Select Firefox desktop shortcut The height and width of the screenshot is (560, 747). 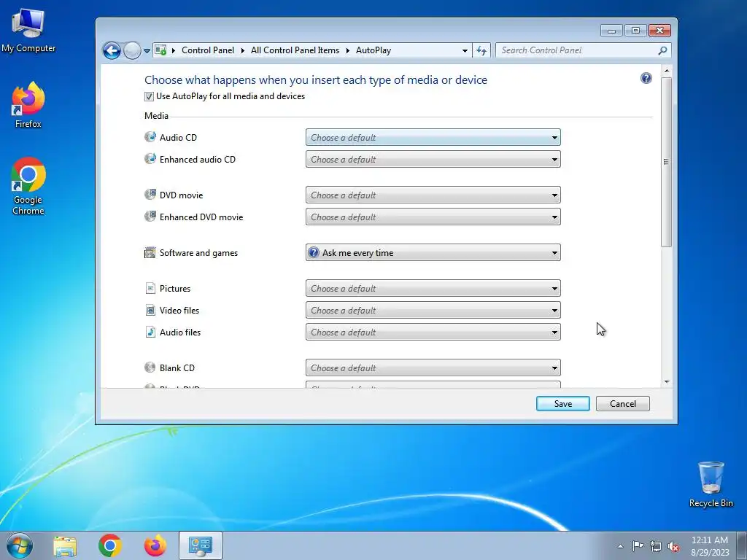(x=28, y=105)
